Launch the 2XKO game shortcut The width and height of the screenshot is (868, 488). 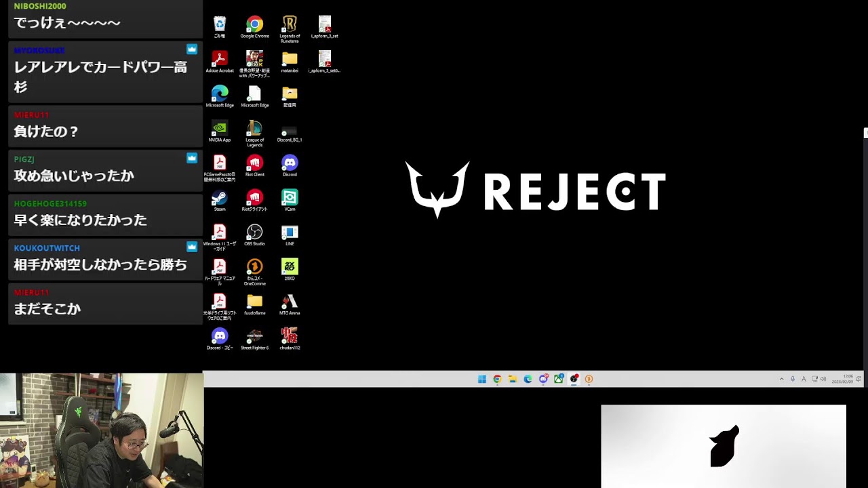290,270
